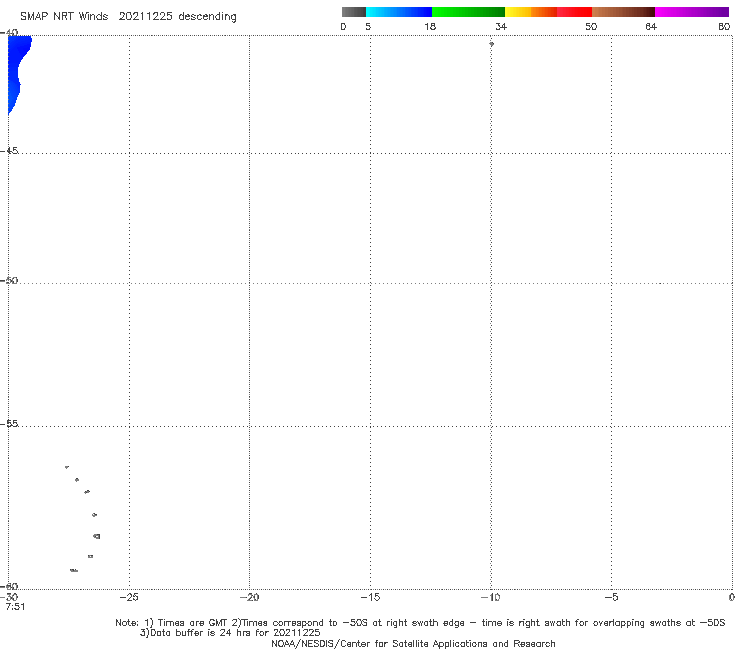Click the small island marker near -10 longitude
The width and height of the screenshot is (740, 650).
click(x=491, y=44)
